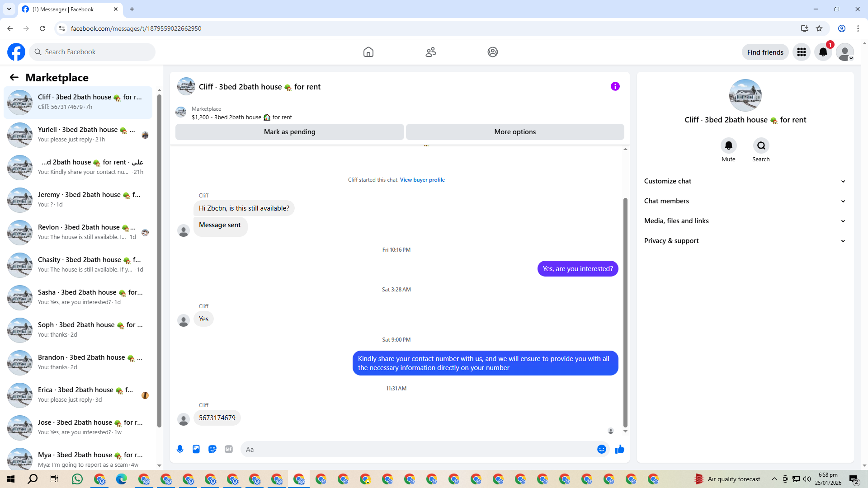This screenshot has width=868, height=488.
Task: Expand Media, files and links section
Action: [745, 221]
